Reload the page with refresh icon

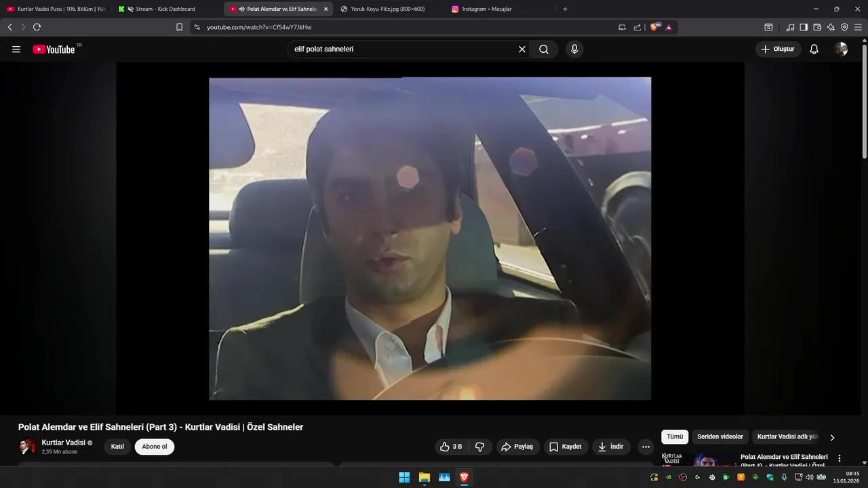(x=37, y=27)
